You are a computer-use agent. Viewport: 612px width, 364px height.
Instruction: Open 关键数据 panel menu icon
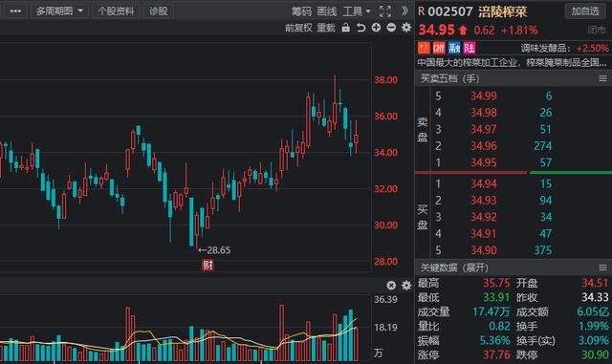pyautogui.click(x=602, y=268)
